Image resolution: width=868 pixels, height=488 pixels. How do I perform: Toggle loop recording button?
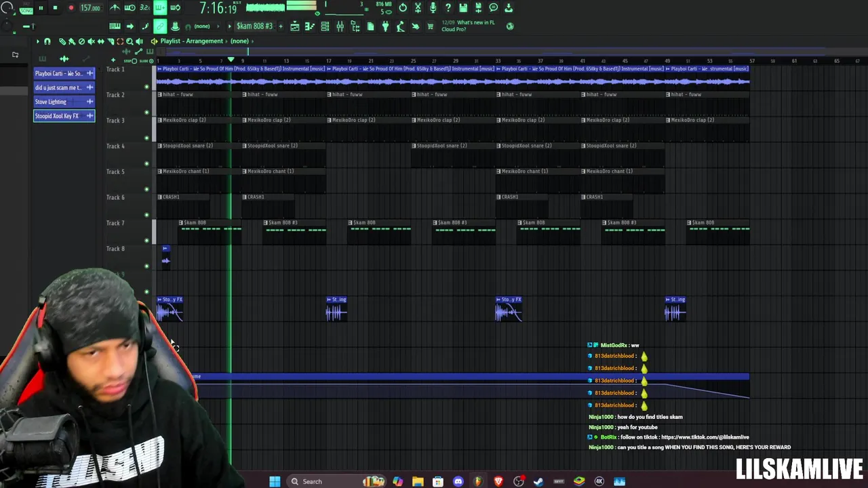(176, 7)
